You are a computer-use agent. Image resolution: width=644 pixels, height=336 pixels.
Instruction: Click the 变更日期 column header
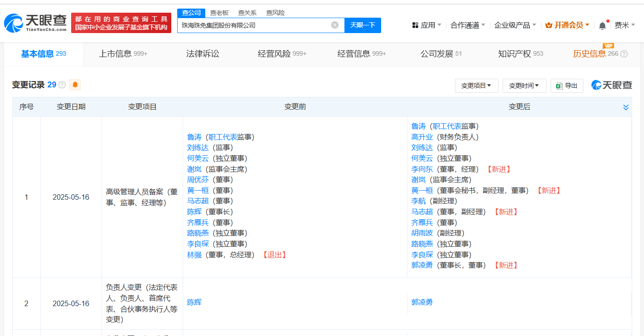pos(71,107)
